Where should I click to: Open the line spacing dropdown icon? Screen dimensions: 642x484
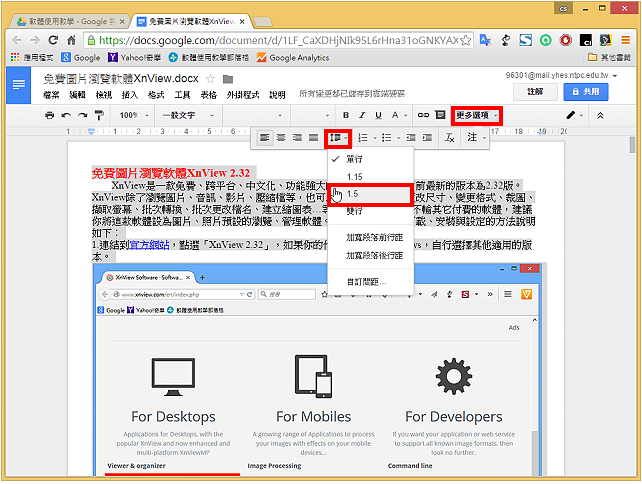pos(338,138)
